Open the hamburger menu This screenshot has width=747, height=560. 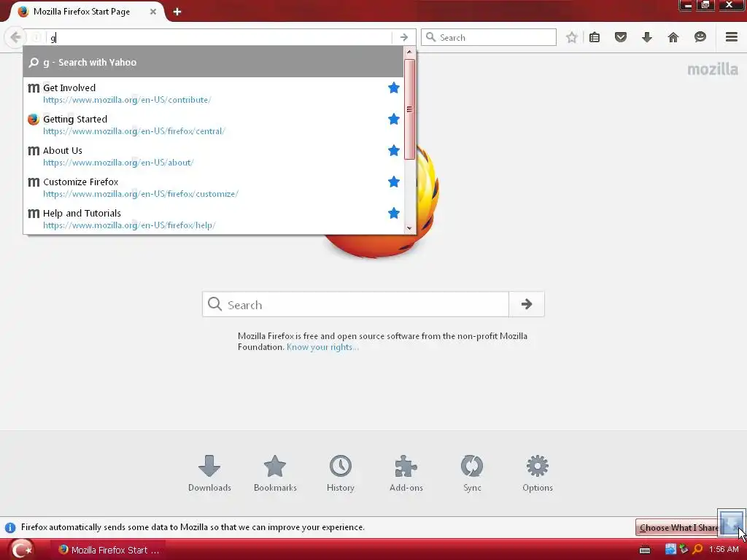point(732,37)
